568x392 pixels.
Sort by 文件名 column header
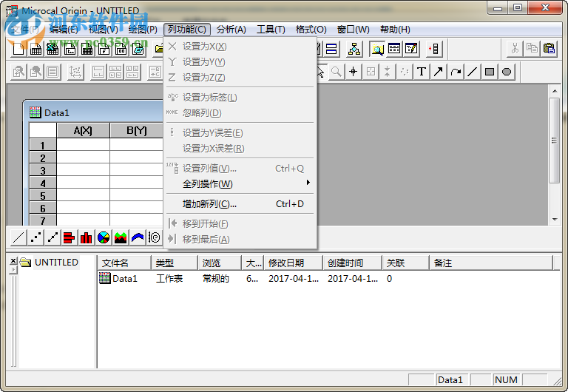click(124, 263)
